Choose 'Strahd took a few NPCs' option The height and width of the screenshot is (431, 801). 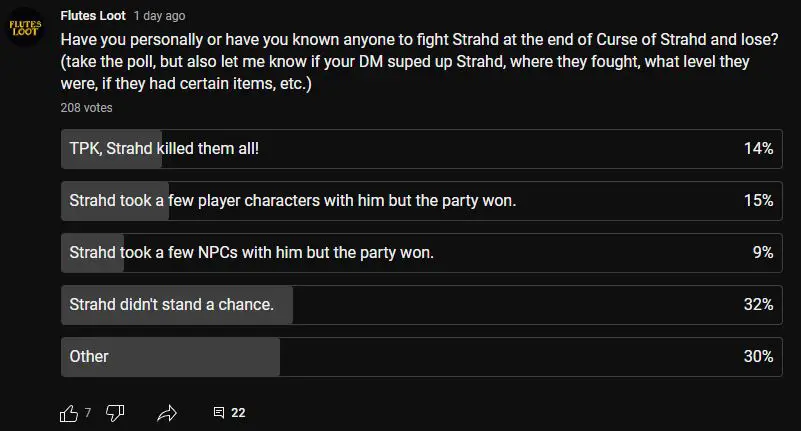421,253
